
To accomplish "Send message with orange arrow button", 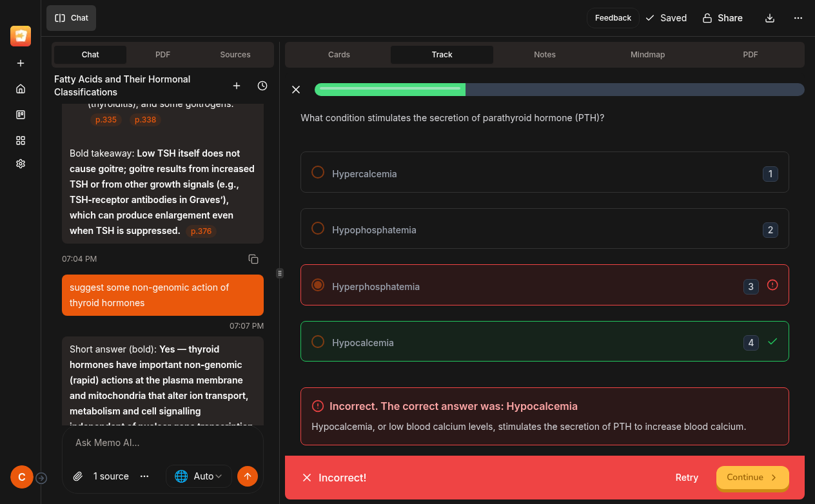I will pyautogui.click(x=248, y=476).
